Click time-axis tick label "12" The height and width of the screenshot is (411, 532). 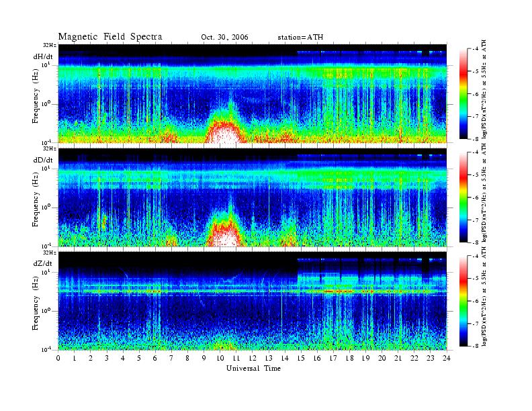(x=253, y=358)
